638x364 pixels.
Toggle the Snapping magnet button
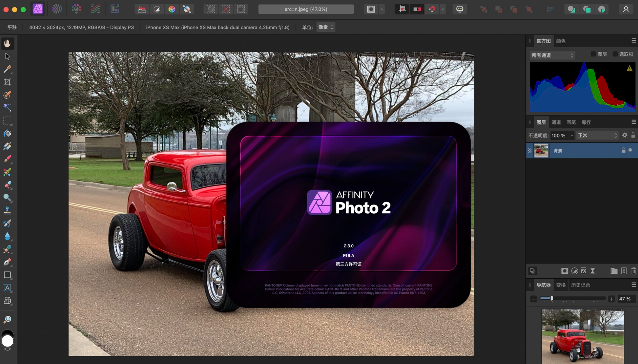click(432, 9)
